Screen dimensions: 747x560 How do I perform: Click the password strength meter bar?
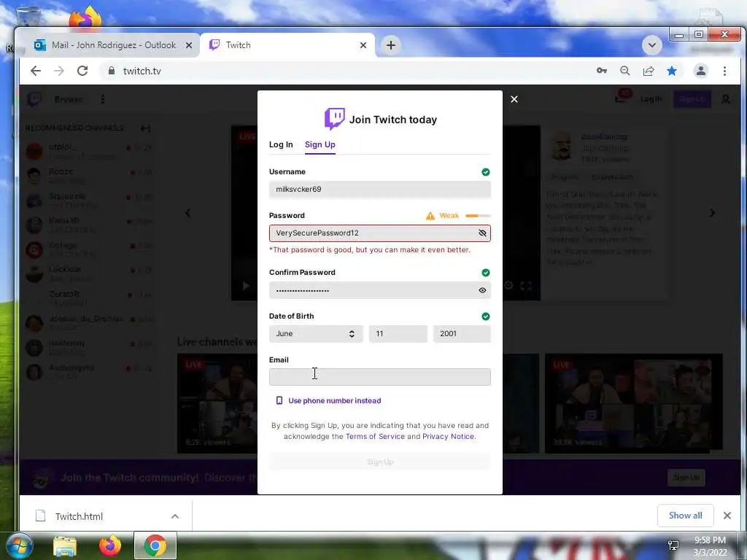tap(478, 216)
